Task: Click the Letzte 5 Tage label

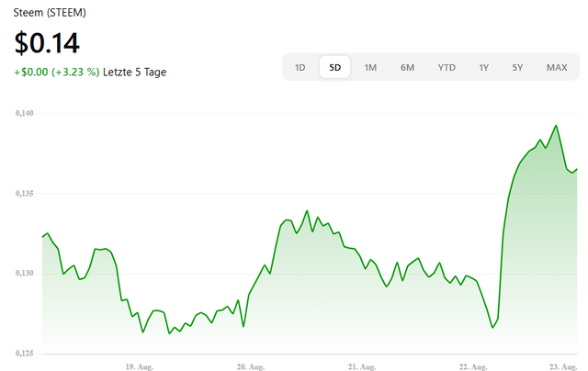Action: (x=135, y=72)
